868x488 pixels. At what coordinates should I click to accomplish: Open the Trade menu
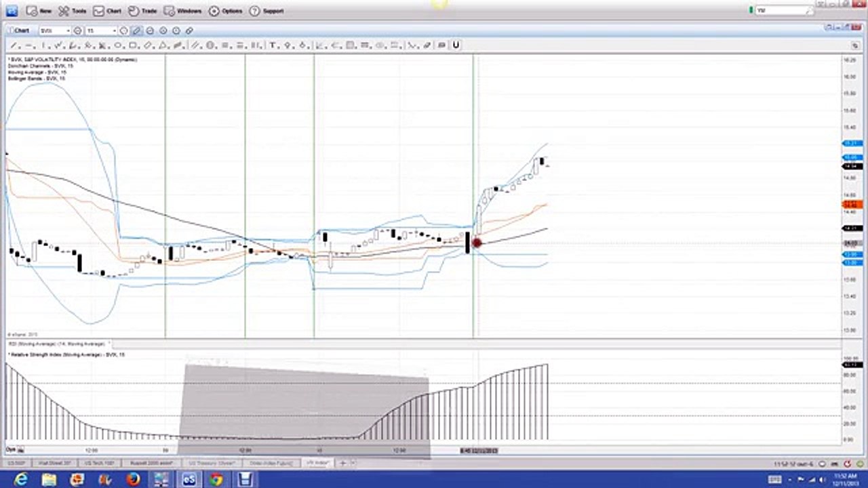pyautogui.click(x=142, y=11)
